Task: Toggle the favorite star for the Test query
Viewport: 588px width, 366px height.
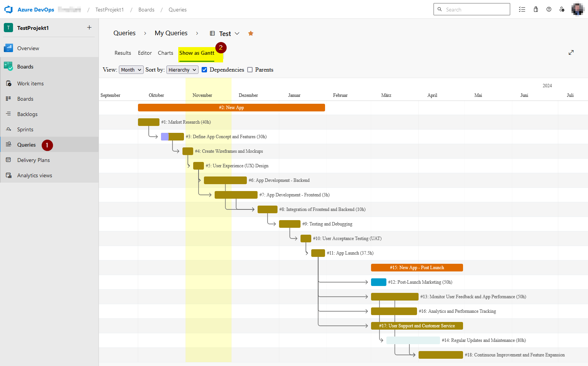Action: (x=251, y=33)
